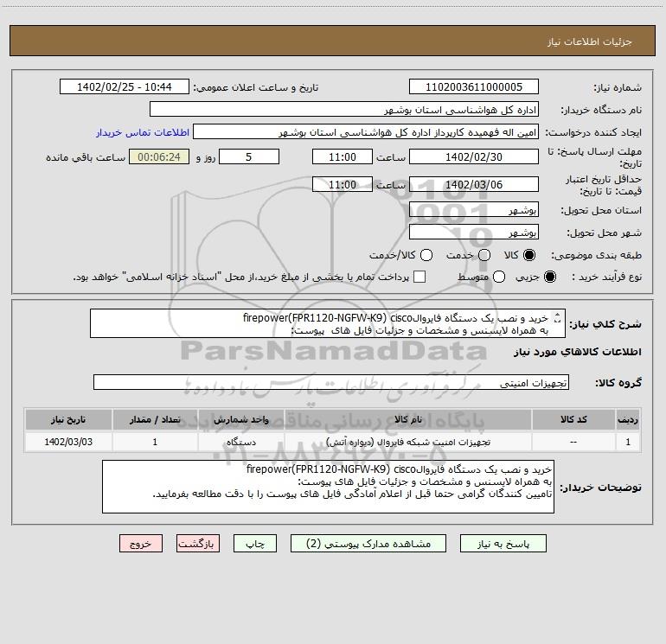
Task: Click the scroll arrows of شرح کلی نیاز
Action: tap(558, 318)
